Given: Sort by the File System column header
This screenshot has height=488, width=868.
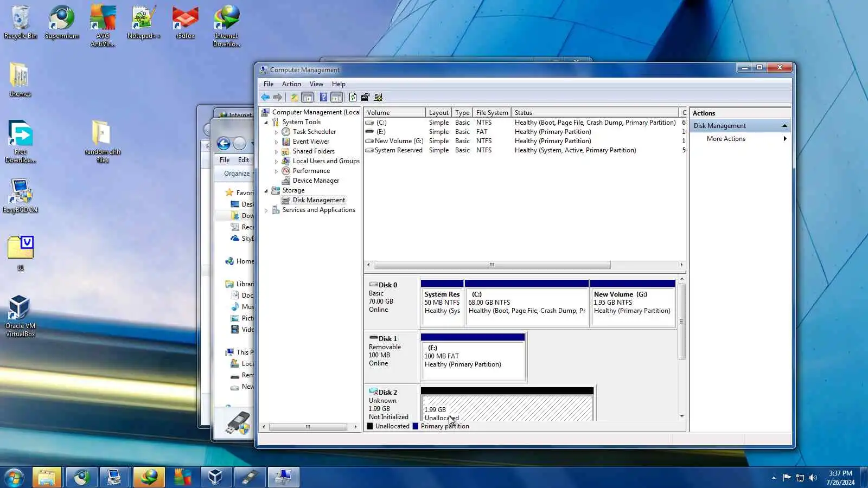Looking at the screenshot, I should click(492, 113).
